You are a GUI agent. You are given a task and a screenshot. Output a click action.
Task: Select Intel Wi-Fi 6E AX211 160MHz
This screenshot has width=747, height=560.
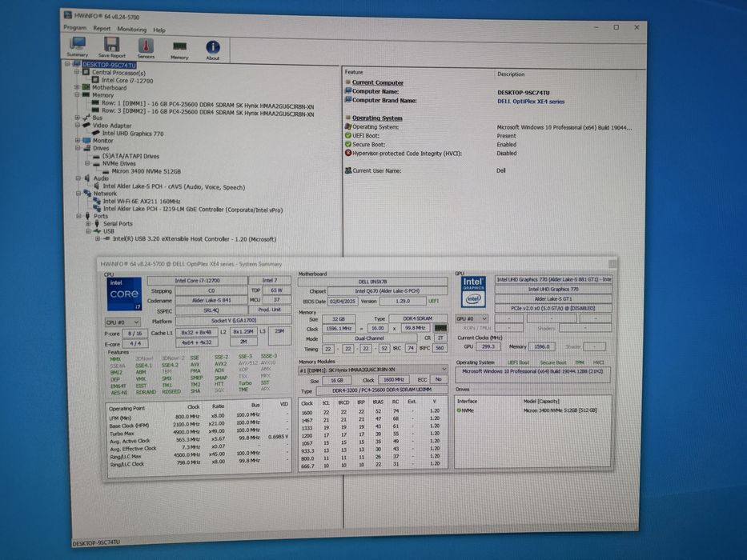[x=142, y=201]
